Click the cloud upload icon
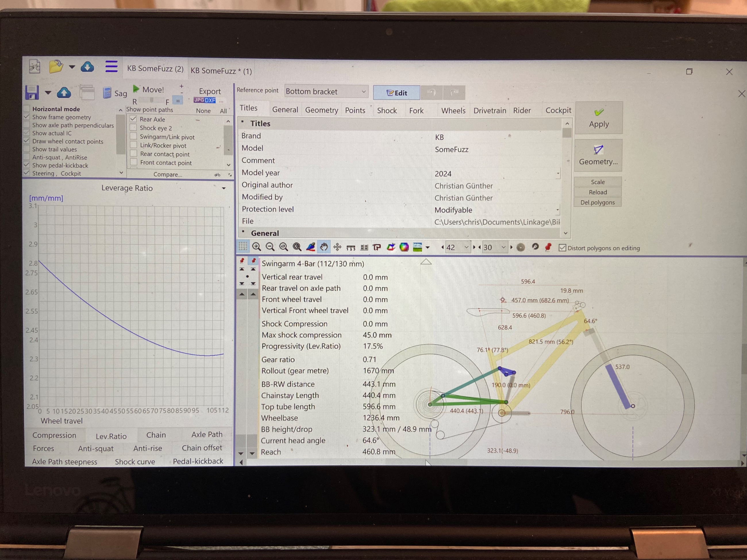Viewport: 747px width, 560px height. [64, 92]
